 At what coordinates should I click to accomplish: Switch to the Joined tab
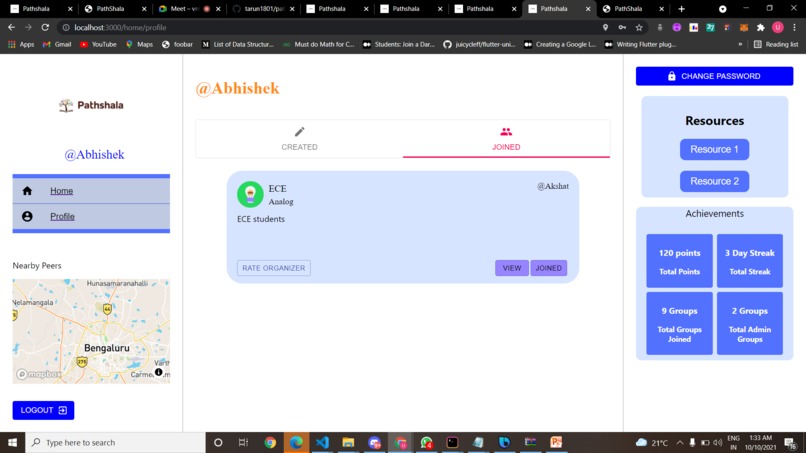tap(506, 139)
